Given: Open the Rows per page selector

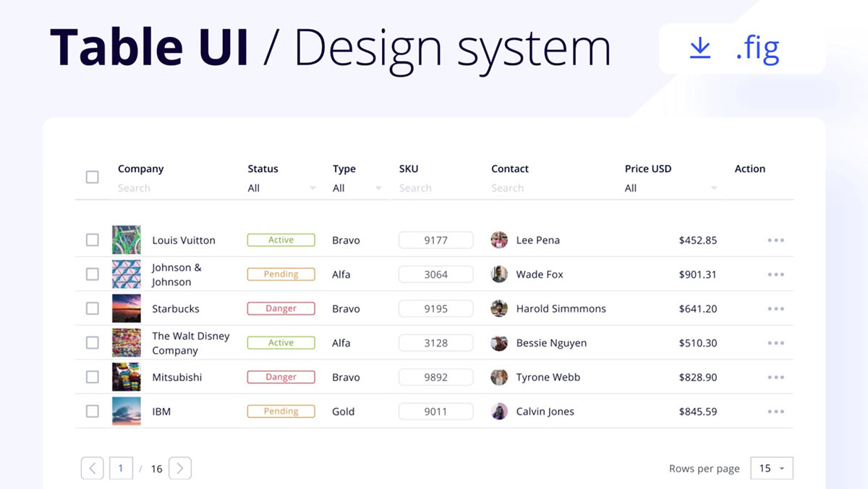Looking at the screenshot, I should click(x=772, y=468).
